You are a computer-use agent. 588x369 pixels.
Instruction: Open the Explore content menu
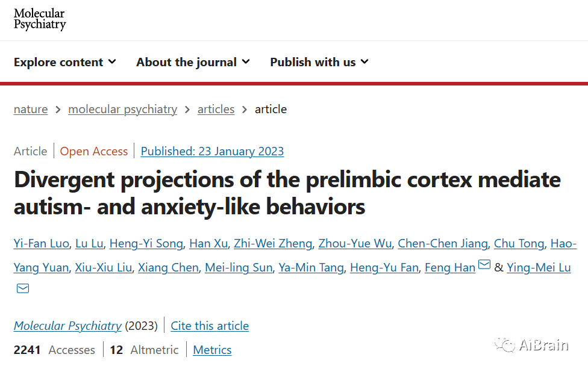coord(65,62)
